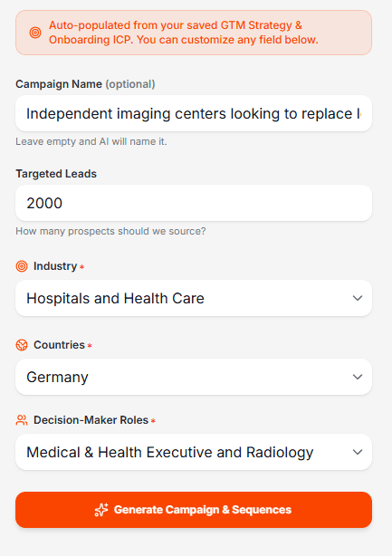Open the Countries dropdown chevron
Viewport: 392px width, 556px height.
tap(358, 377)
